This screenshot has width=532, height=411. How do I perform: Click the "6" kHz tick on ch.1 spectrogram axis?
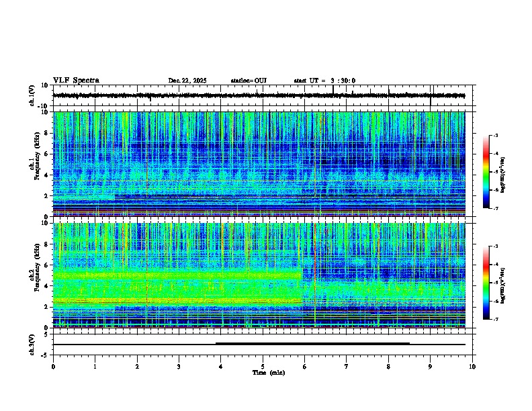[47, 154]
